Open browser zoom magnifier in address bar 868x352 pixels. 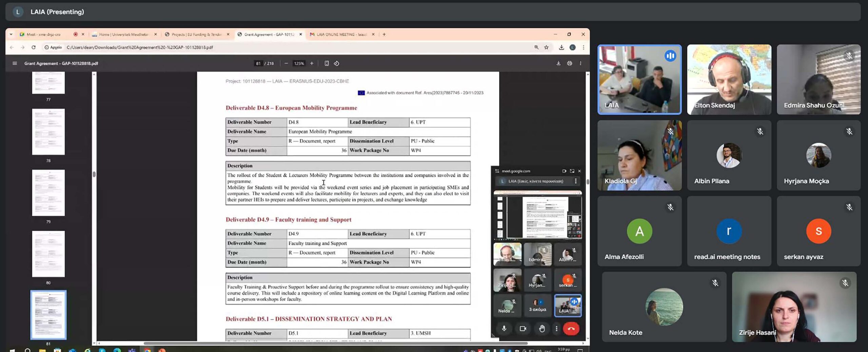coord(536,47)
